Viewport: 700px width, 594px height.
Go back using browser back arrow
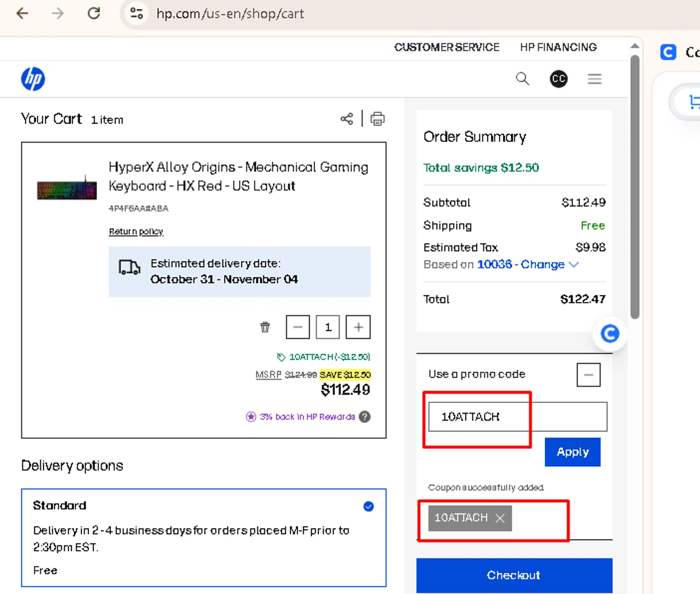22,13
